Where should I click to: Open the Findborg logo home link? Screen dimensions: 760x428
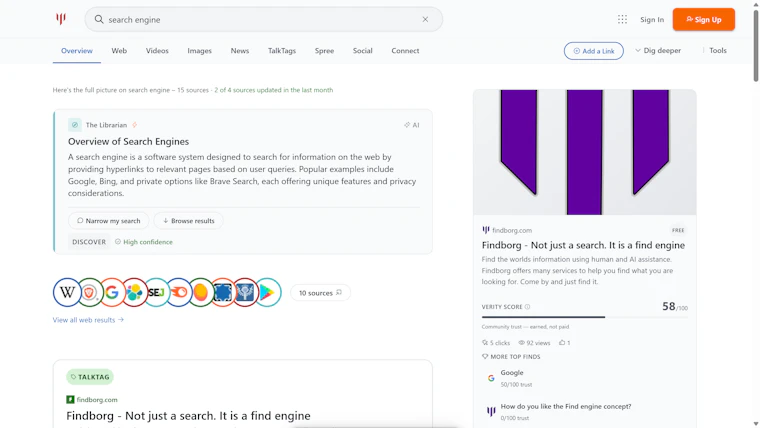[x=61, y=19]
